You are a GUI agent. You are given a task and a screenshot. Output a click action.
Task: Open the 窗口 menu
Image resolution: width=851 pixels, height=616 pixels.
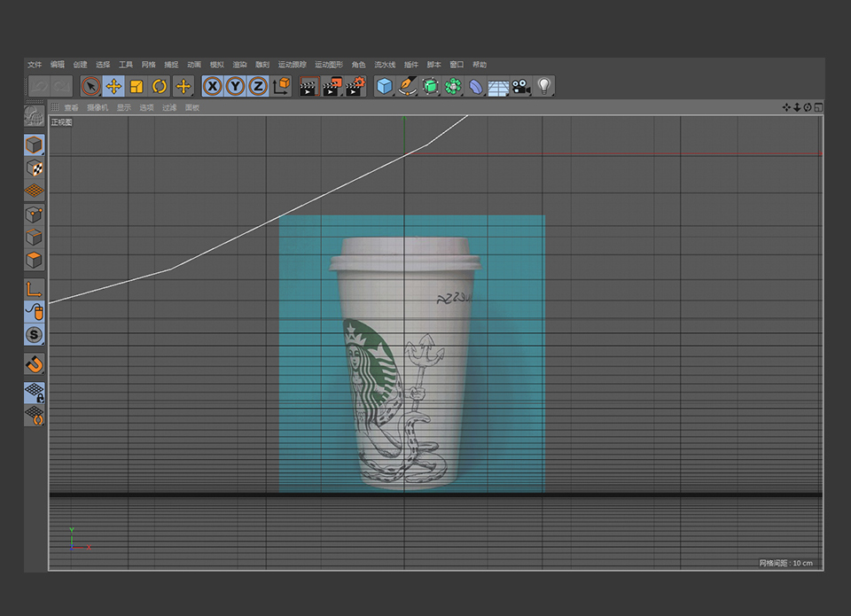(x=457, y=65)
